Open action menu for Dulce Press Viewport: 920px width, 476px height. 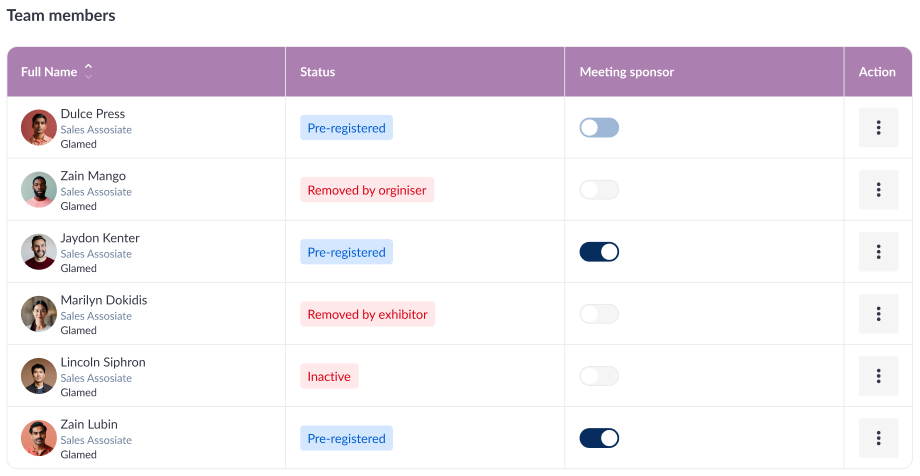(878, 128)
